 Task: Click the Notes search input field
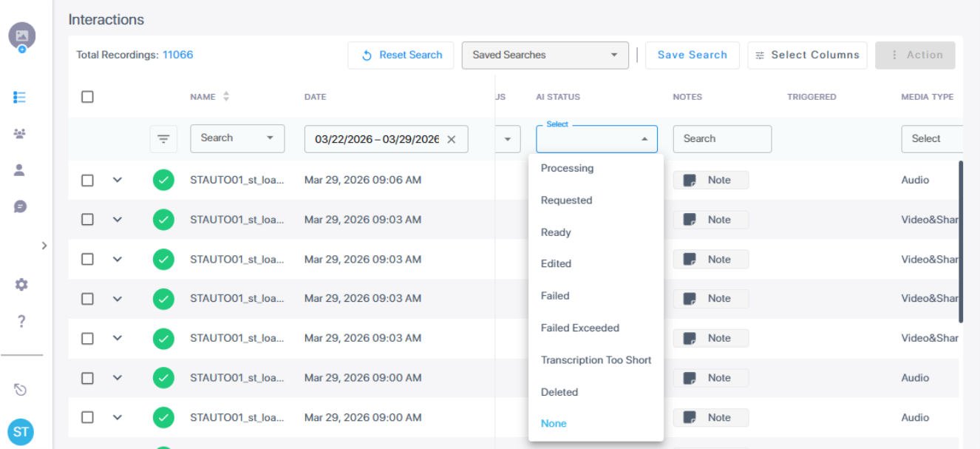click(721, 139)
